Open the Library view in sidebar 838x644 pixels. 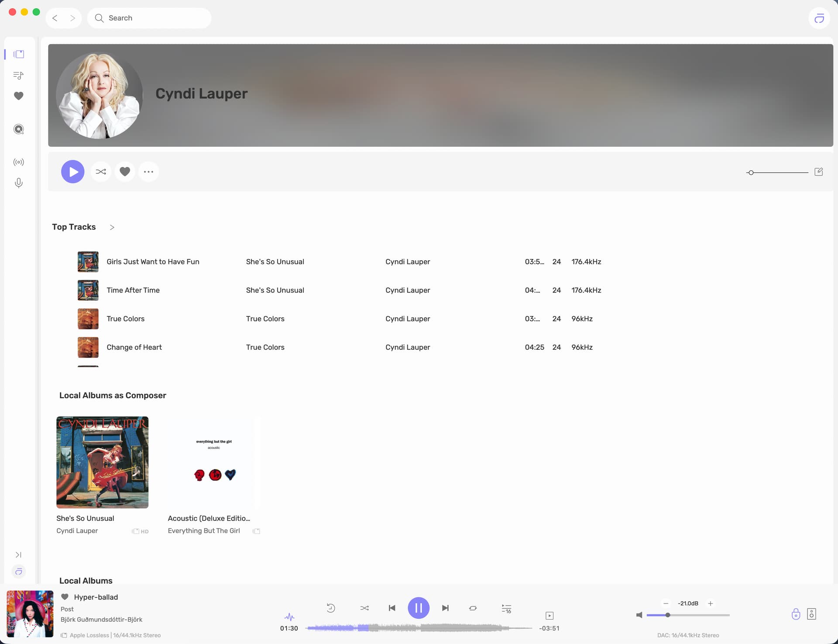[x=18, y=54]
